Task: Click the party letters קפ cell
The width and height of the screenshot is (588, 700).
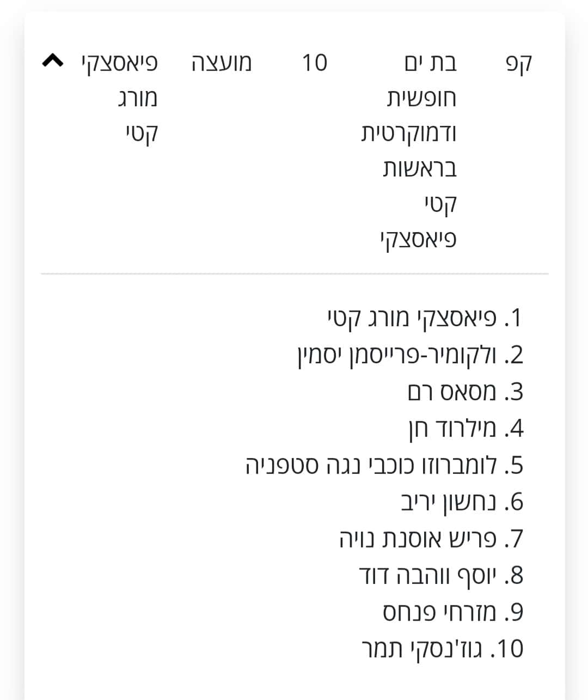Action: [x=518, y=64]
